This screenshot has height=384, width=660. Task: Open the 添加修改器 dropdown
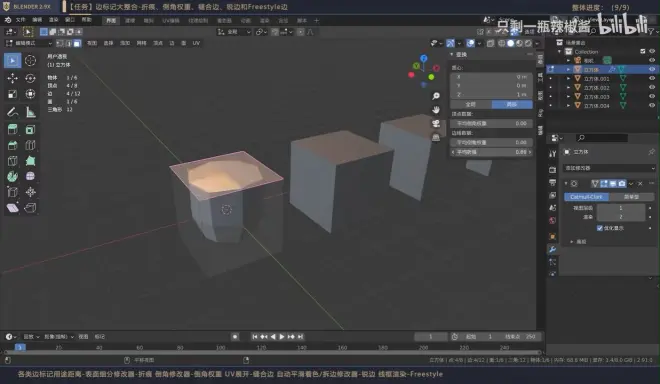click(609, 168)
